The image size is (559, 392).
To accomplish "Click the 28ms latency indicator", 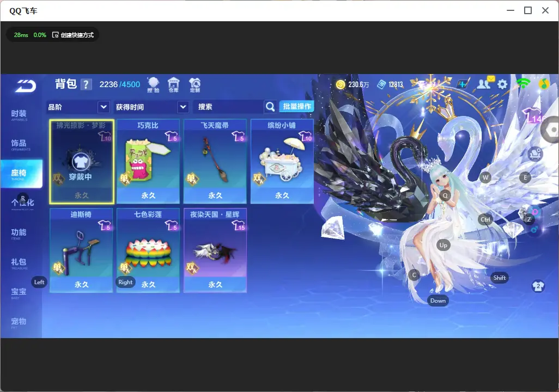I will [x=21, y=35].
